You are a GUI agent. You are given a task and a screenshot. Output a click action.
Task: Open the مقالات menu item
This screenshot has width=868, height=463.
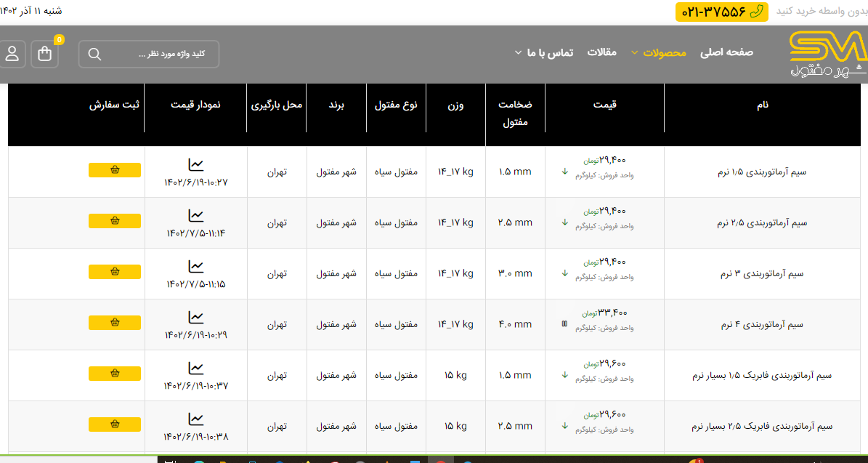pos(601,52)
